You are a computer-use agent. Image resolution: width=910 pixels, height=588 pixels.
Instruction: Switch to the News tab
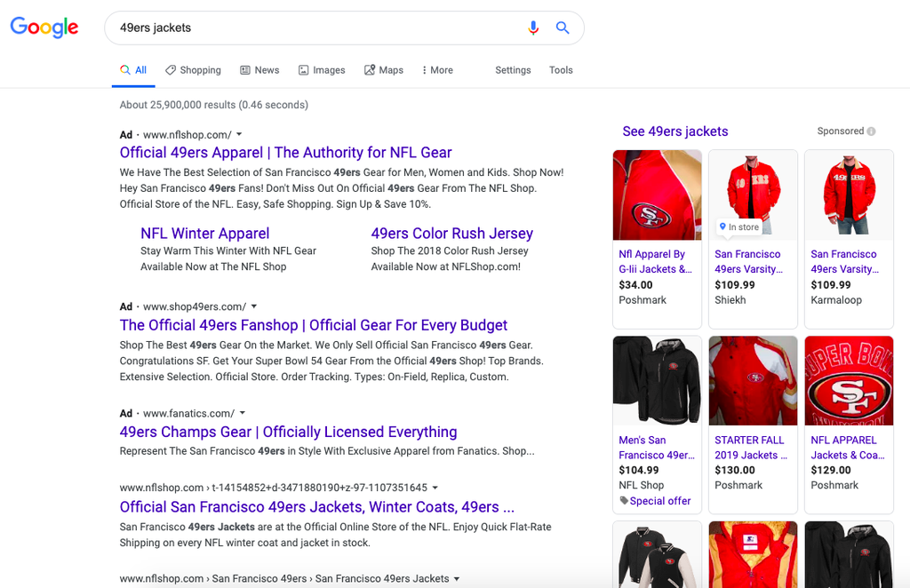pos(259,70)
